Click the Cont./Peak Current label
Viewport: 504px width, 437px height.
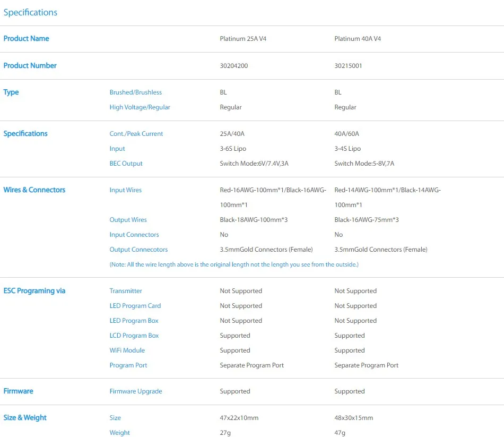point(136,134)
